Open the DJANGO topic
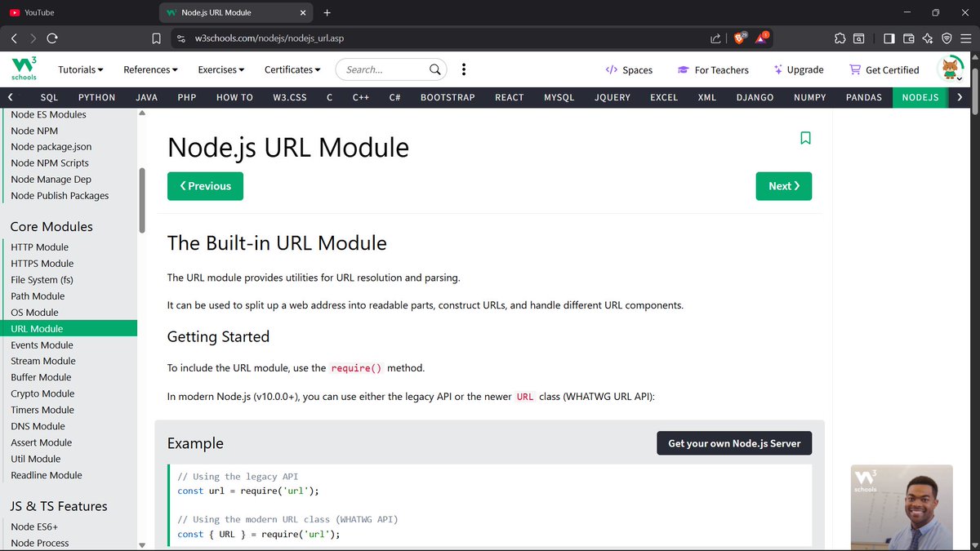This screenshot has width=980, height=551. point(755,97)
